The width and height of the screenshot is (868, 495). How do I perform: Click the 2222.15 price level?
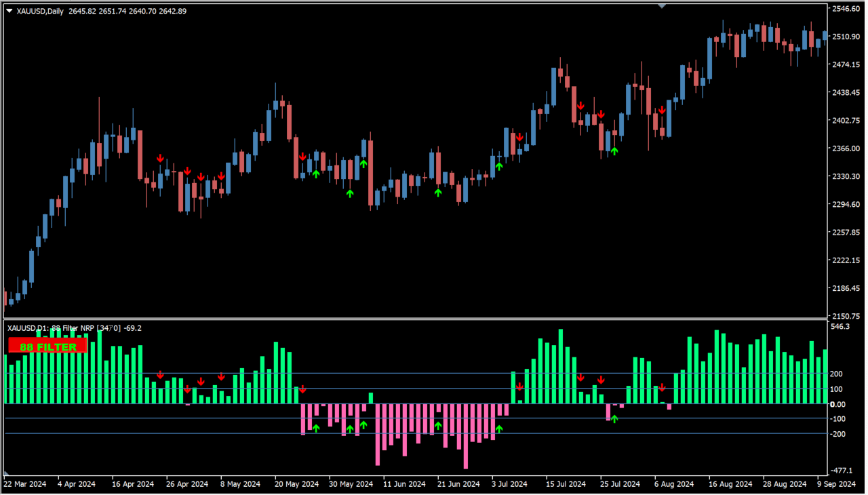click(x=846, y=260)
